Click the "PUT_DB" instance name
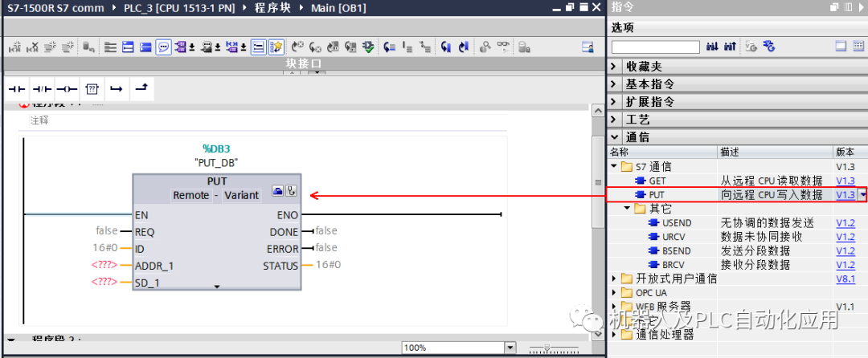 [x=216, y=163]
